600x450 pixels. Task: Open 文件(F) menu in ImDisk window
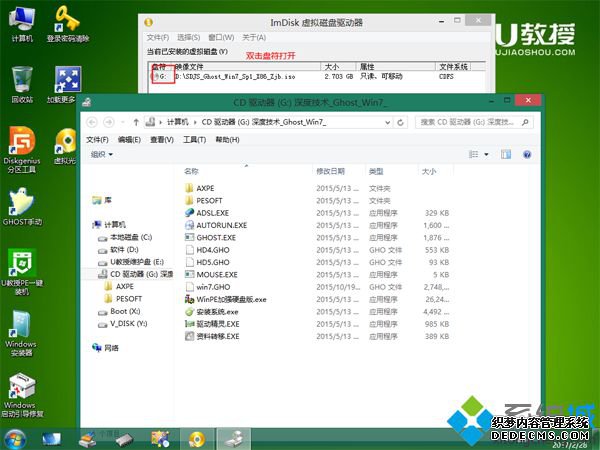coord(158,38)
